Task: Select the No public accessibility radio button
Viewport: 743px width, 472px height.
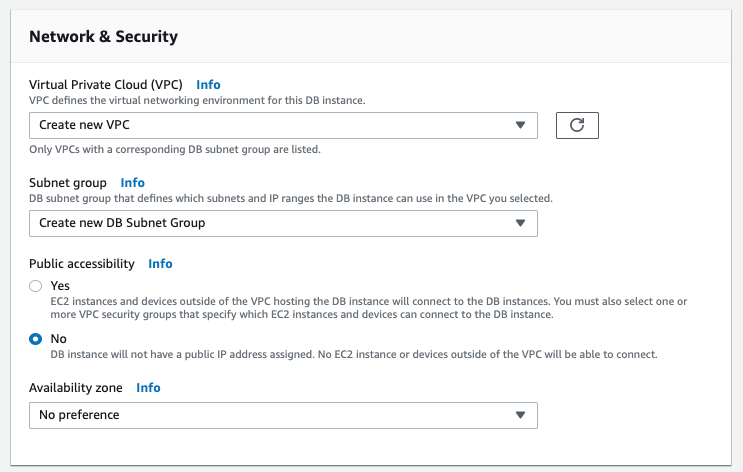Action: (x=36, y=339)
